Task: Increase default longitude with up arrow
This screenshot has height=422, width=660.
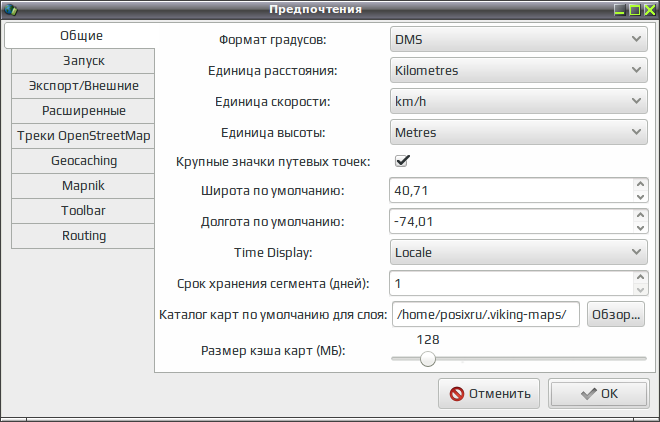Action: pyautogui.click(x=641, y=215)
